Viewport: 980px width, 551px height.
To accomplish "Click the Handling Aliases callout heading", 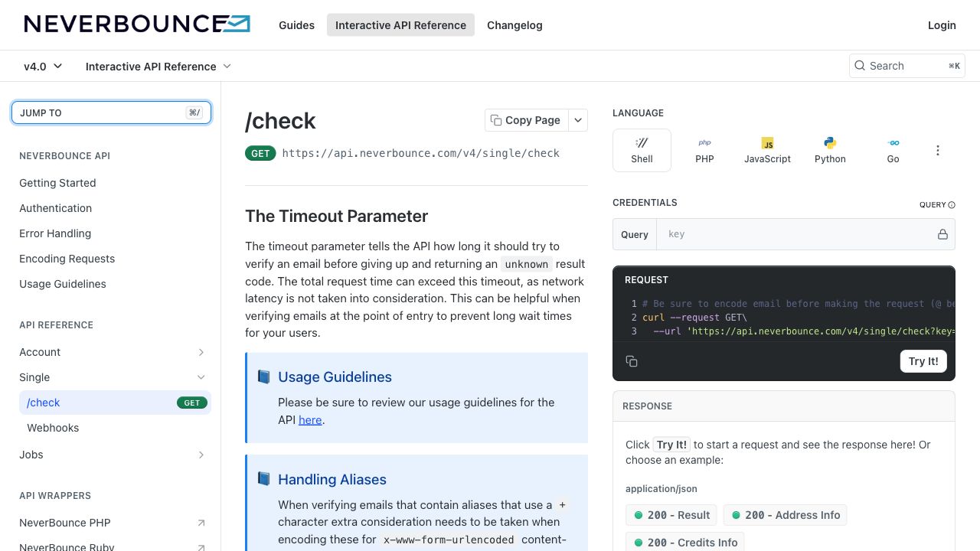I will (332, 479).
